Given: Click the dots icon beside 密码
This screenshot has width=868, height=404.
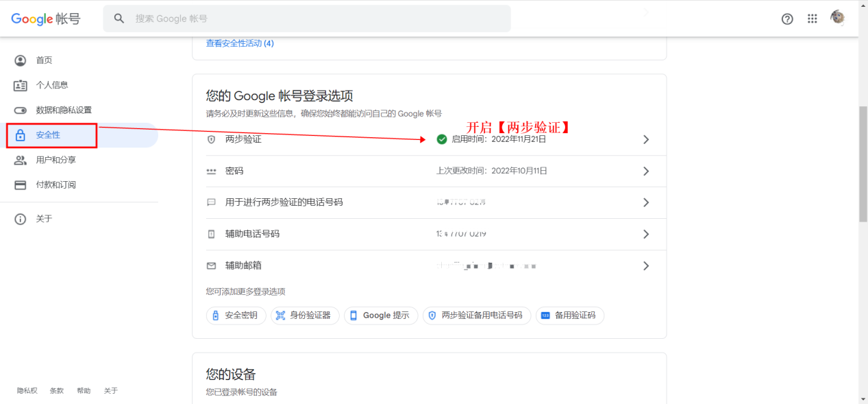Looking at the screenshot, I should click(211, 171).
